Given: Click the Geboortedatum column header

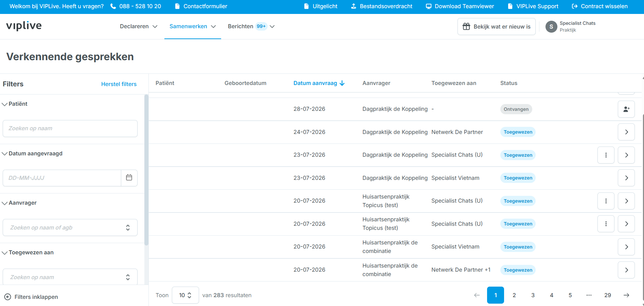Looking at the screenshot, I should (245, 83).
